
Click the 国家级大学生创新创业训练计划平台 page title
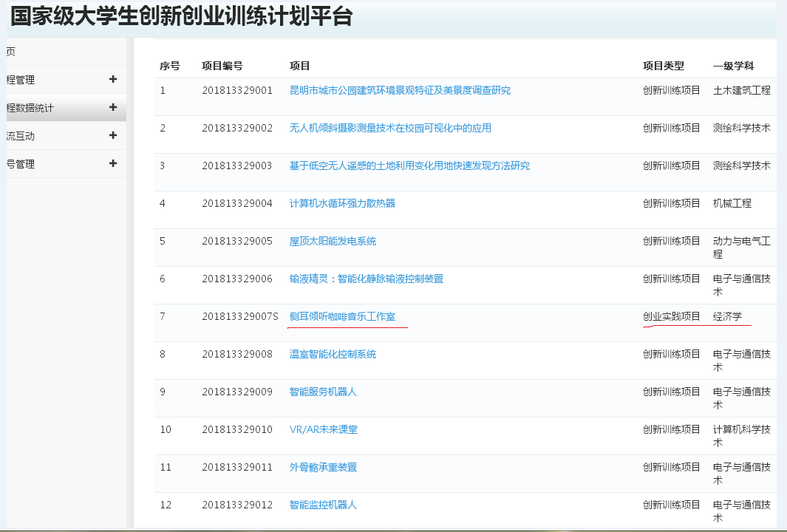tap(181, 16)
